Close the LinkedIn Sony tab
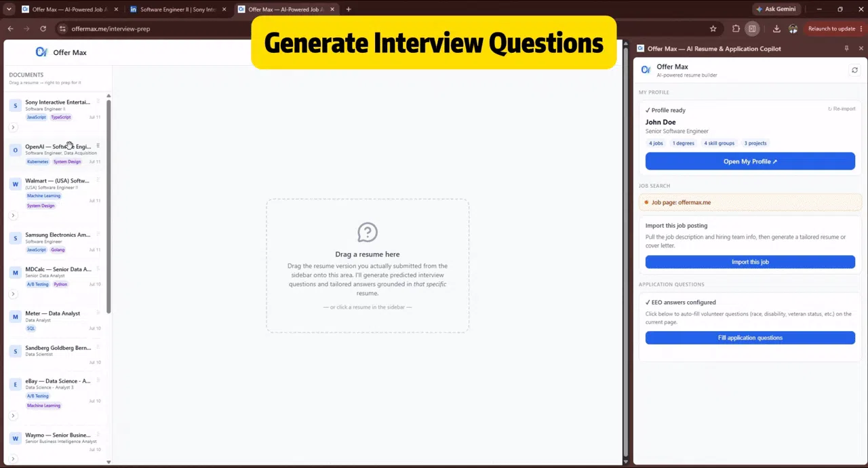 224,9
